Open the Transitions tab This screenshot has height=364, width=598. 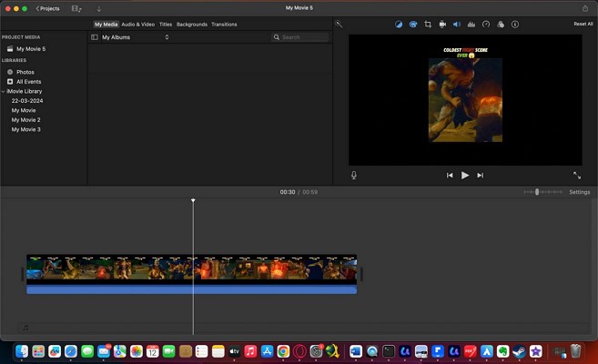tap(224, 25)
